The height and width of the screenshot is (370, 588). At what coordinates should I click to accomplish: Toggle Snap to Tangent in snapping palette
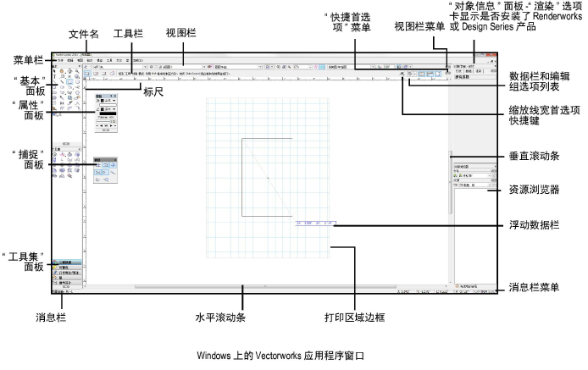[x=106, y=180]
